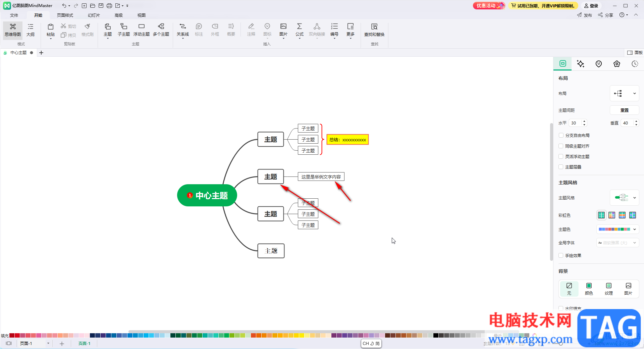Enable flexible floating topic (灵活浮动主题)

(x=561, y=156)
